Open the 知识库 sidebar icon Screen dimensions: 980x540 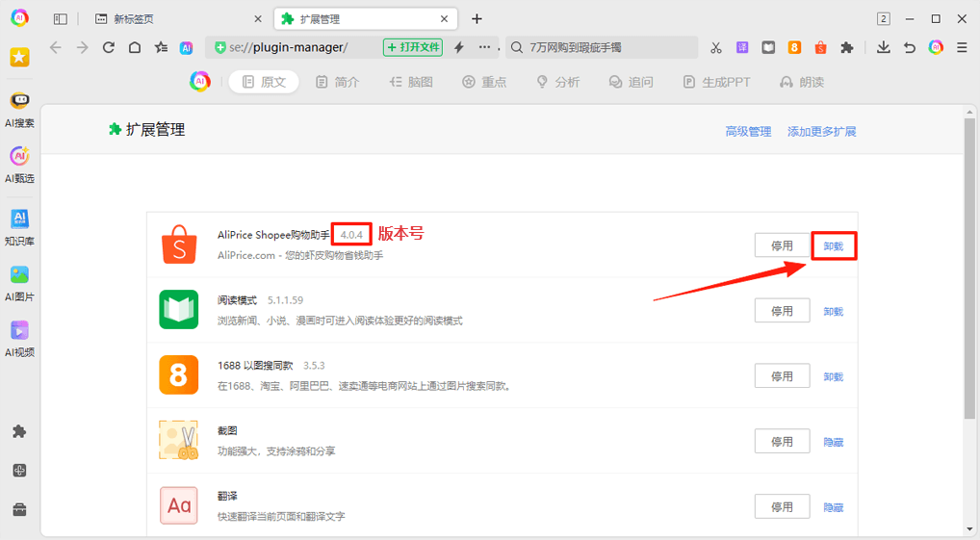click(19, 228)
